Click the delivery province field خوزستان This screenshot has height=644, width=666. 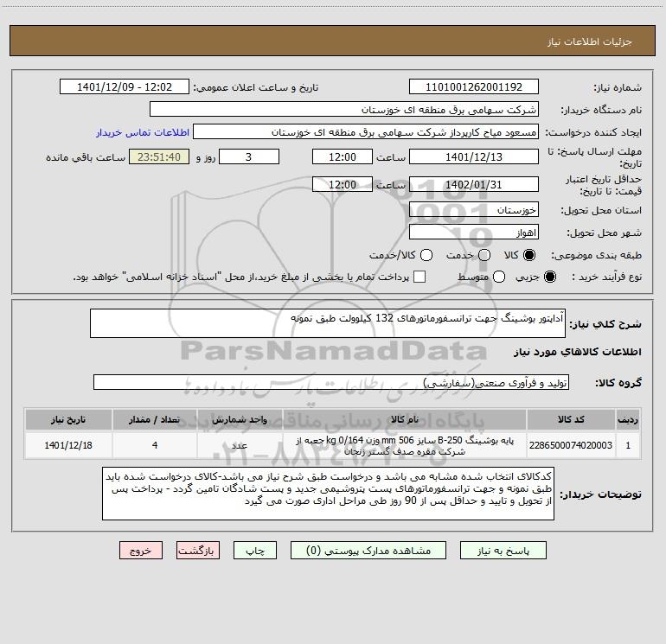click(x=474, y=210)
